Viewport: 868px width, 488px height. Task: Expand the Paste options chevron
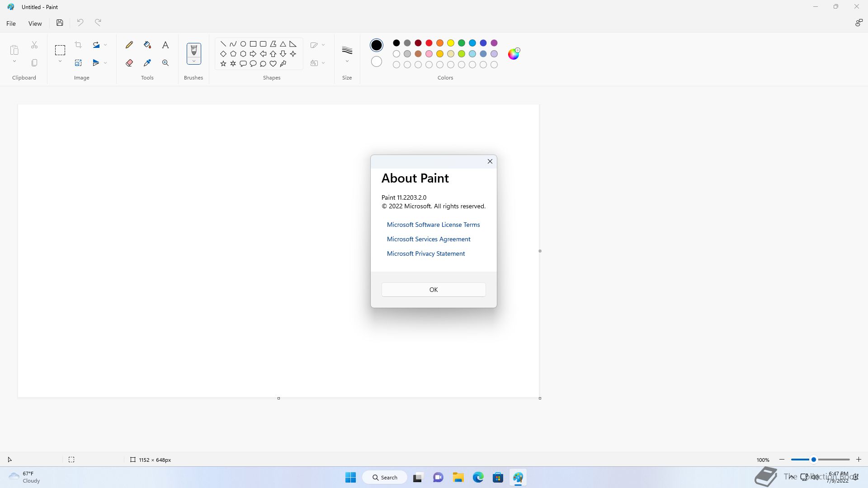pos(14,61)
